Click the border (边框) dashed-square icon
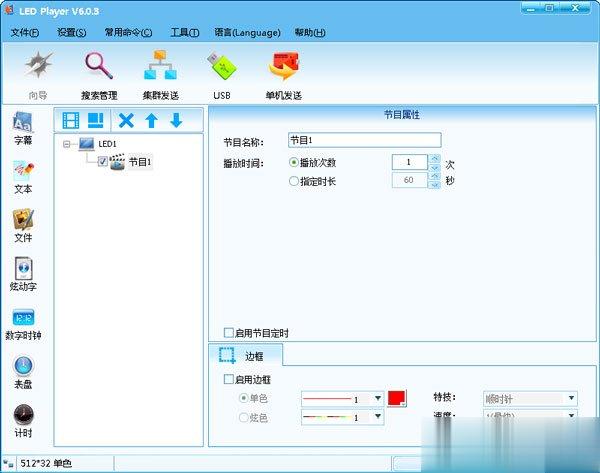 pos(227,356)
